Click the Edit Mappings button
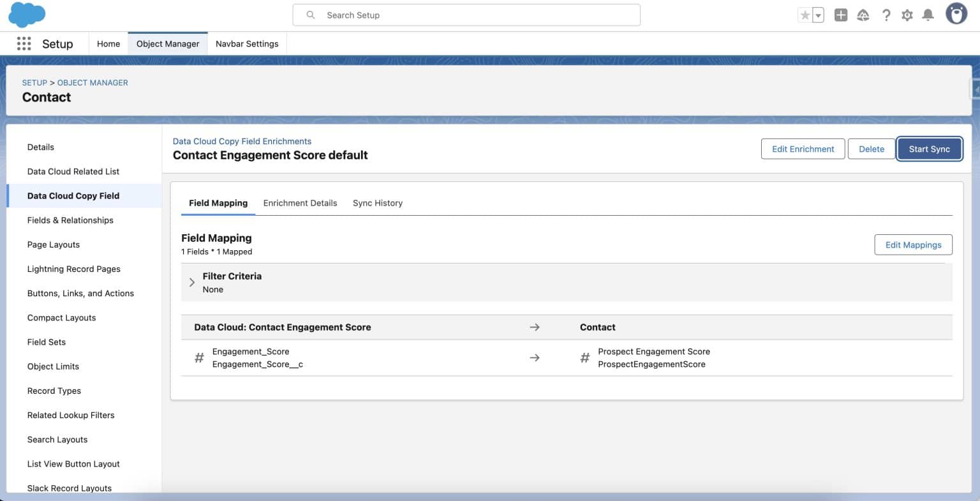 pyautogui.click(x=913, y=244)
